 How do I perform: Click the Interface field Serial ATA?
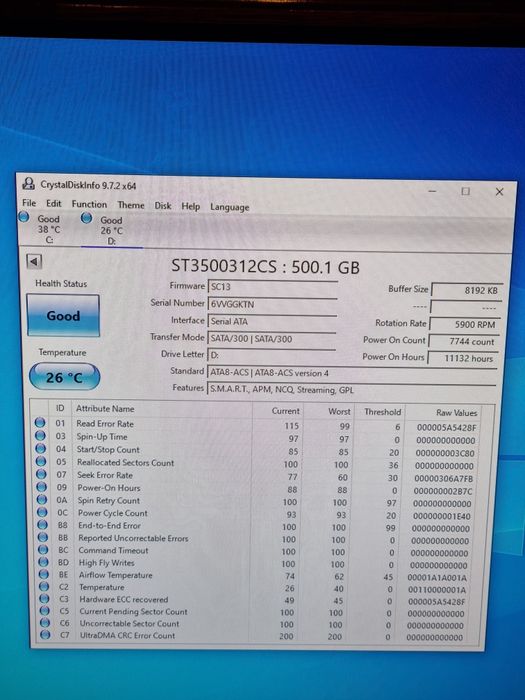point(272,321)
